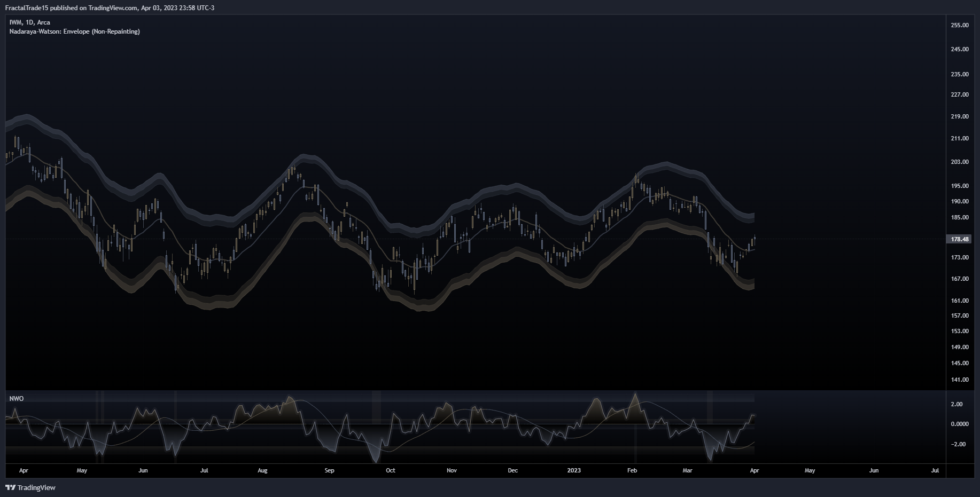Click the FractalTrade15 published header text
Screen dimensions: 980x497
coord(110,8)
